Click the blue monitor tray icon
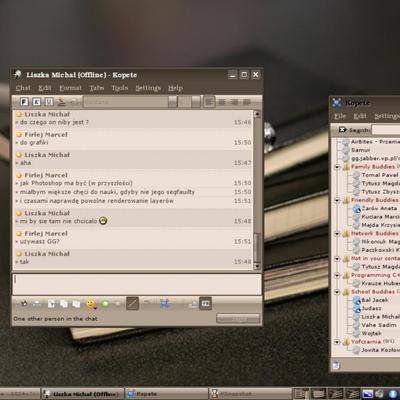Viewport: 400px width, 400px height. (368, 394)
